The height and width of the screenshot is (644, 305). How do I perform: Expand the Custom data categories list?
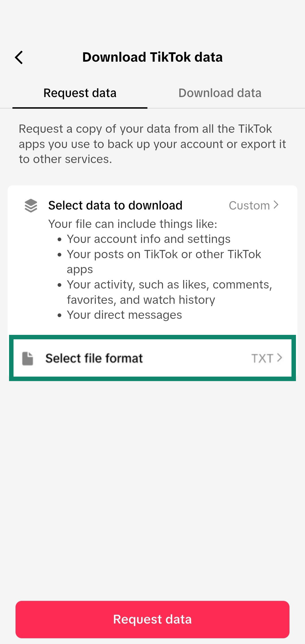tap(254, 205)
